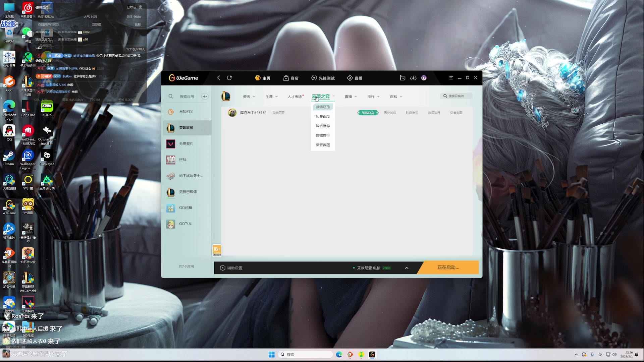644x362 pixels.
Task: Click the tray volume icon
Action: [x=614, y=355]
